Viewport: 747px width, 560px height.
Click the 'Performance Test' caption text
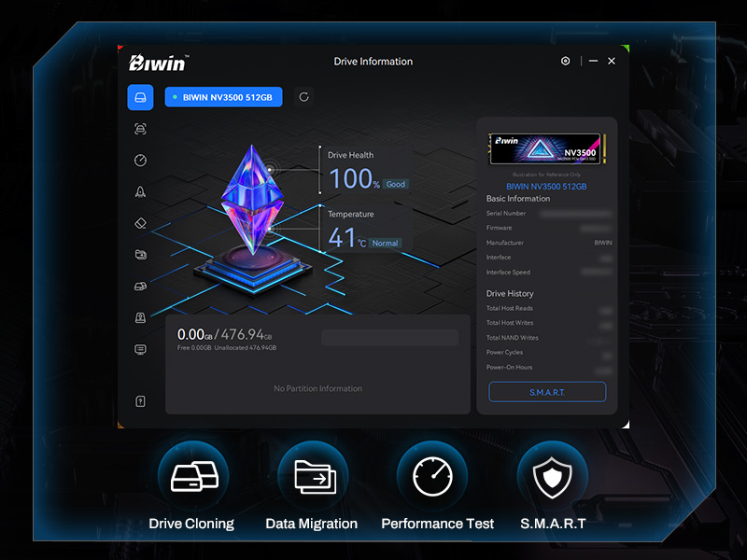pos(437,524)
